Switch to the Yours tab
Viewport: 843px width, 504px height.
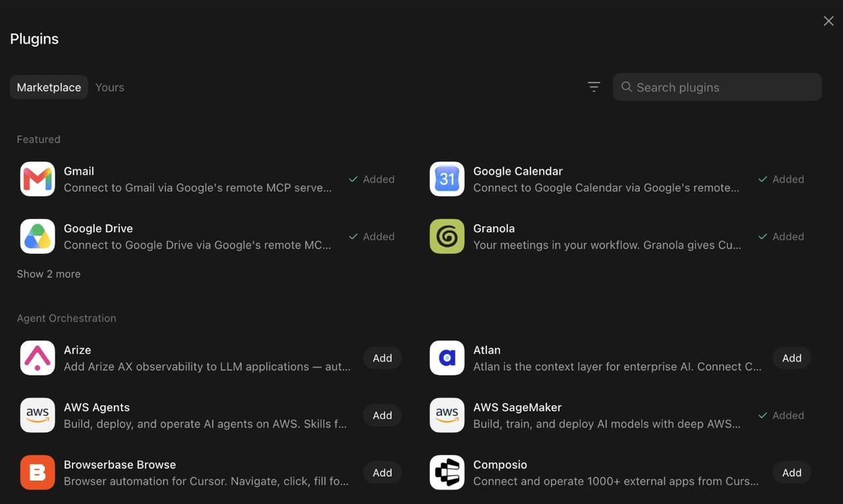tap(109, 87)
